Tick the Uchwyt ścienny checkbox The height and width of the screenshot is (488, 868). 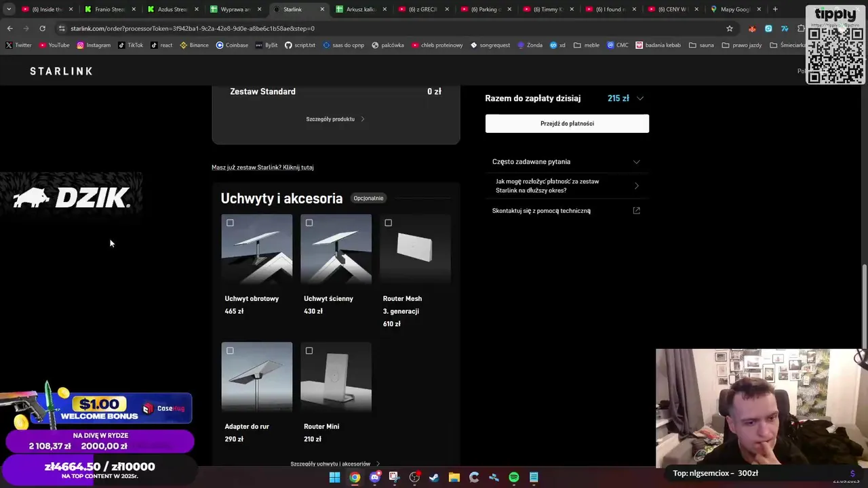pyautogui.click(x=309, y=222)
